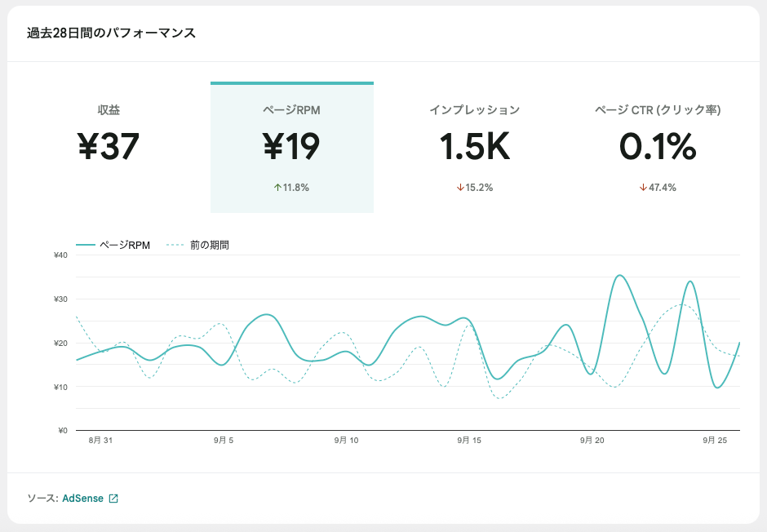Click the red down arrow next to 47.4%
This screenshot has width=767, height=532.
[x=643, y=188]
